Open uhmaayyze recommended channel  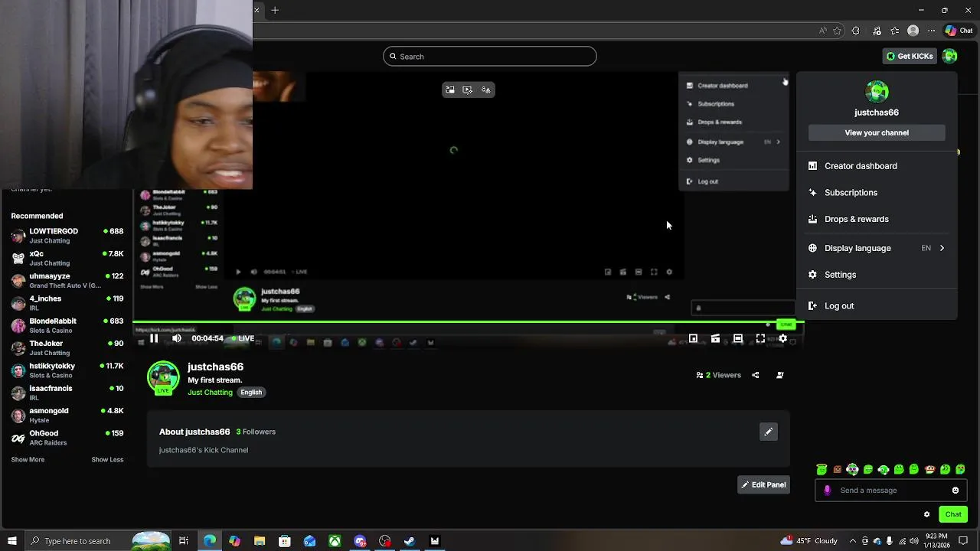[67, 281]
